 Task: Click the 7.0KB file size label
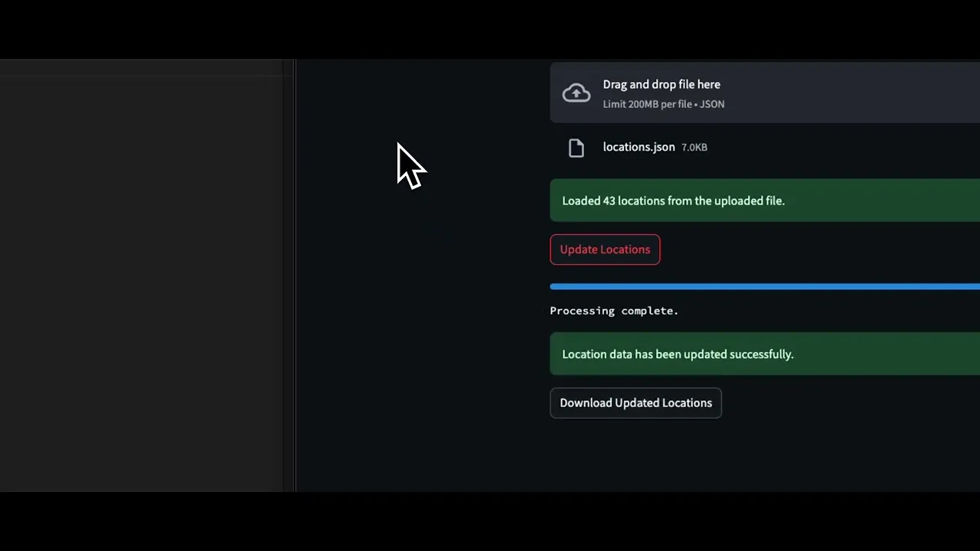coord(694,148)
